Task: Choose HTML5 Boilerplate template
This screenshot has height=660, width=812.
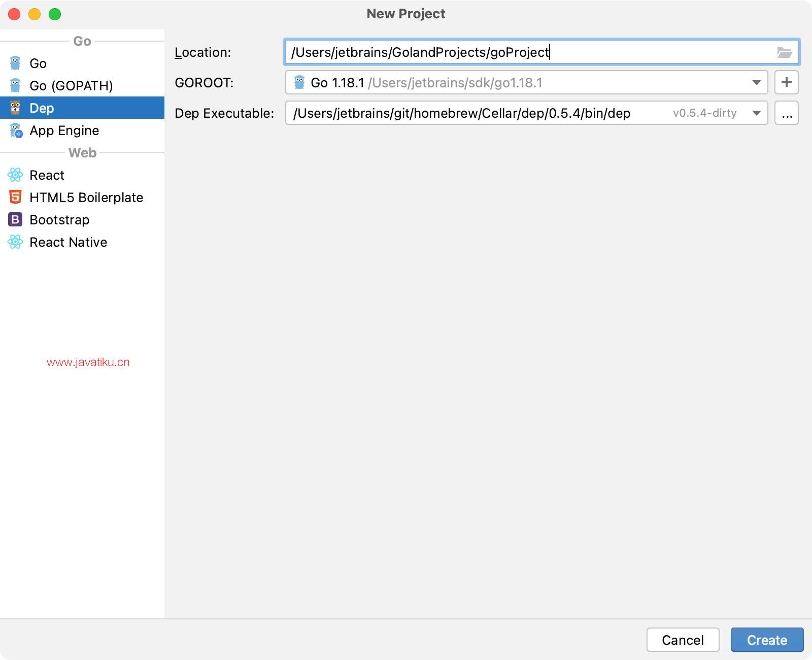Action: click(x=82, y=197)
